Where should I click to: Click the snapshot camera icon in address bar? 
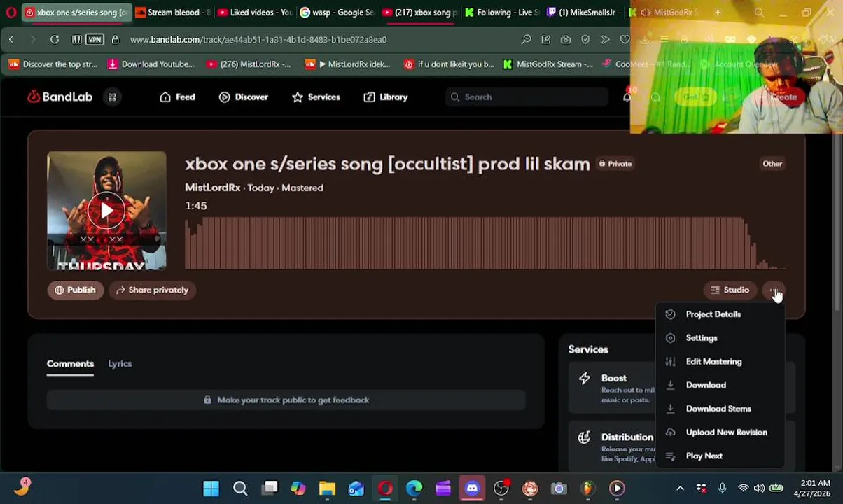point(565,40)
